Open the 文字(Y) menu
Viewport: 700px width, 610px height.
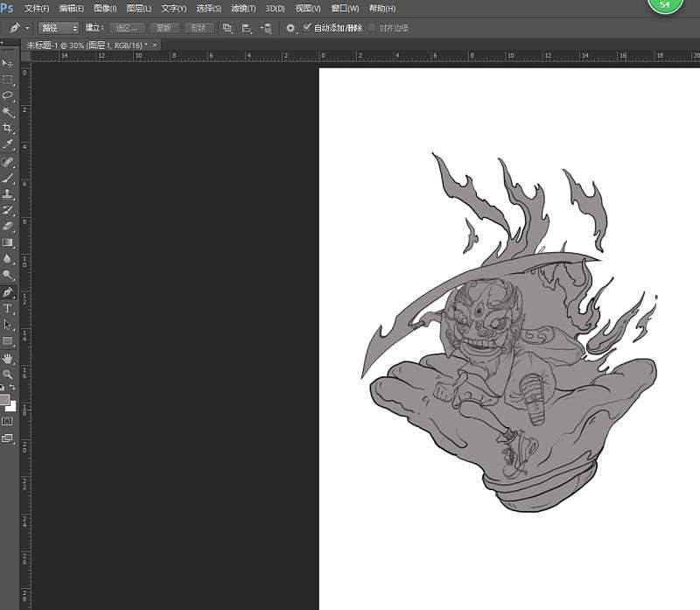click(173, 8)
